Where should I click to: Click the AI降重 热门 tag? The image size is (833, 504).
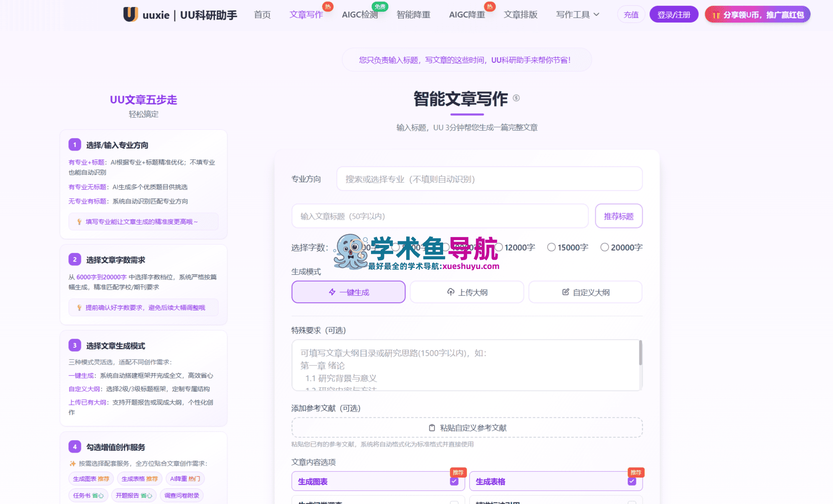[x=185, y=479]
